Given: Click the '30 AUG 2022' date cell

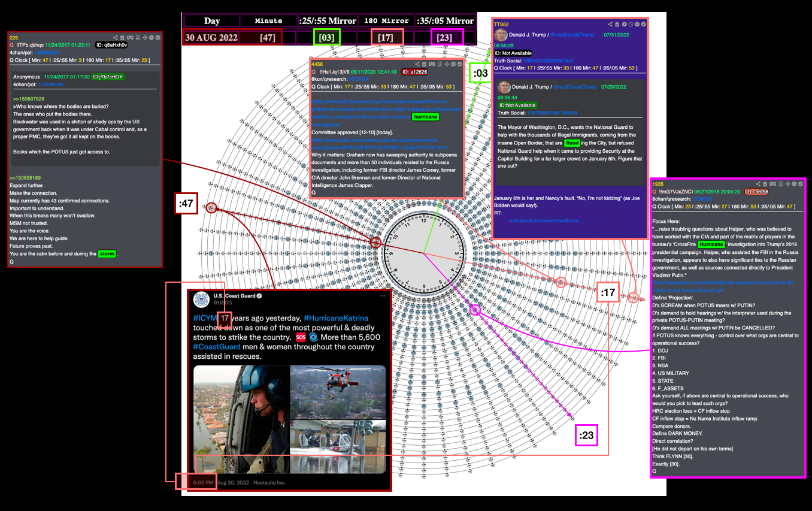Looking at the screenshot, I should (x=210, y=38).
